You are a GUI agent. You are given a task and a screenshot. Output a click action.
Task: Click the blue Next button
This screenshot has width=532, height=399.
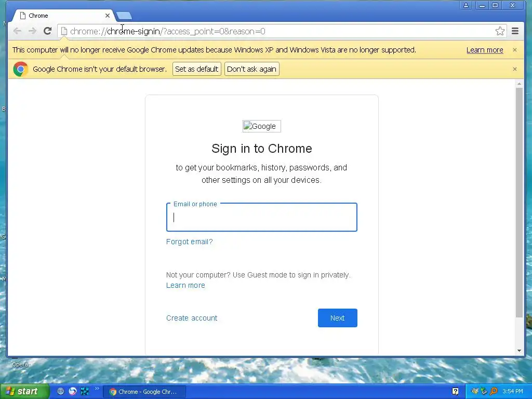[337, 318]
